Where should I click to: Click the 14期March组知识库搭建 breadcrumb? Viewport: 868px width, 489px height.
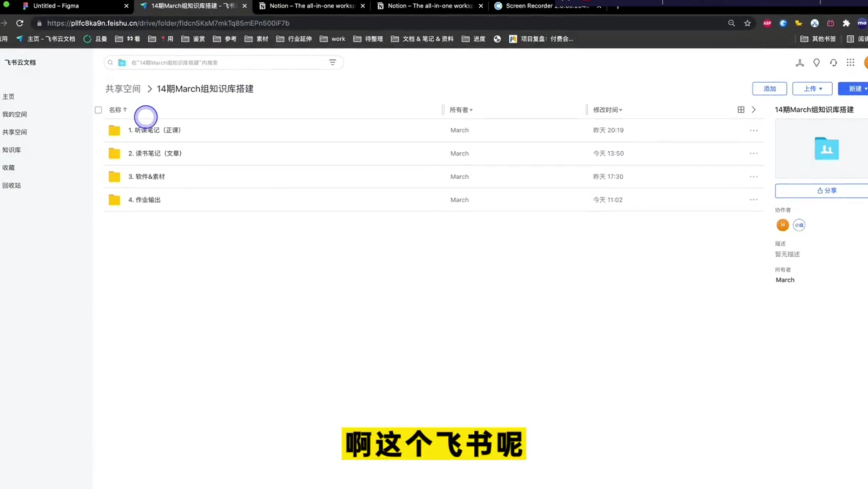205,89
